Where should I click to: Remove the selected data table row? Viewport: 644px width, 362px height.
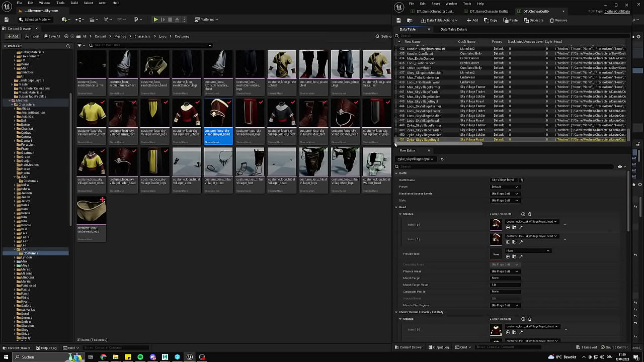(x=558, y=20)
